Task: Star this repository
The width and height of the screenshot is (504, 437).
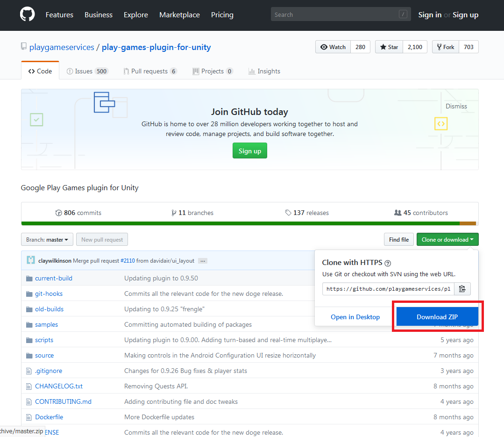Action: pos(389,47)
